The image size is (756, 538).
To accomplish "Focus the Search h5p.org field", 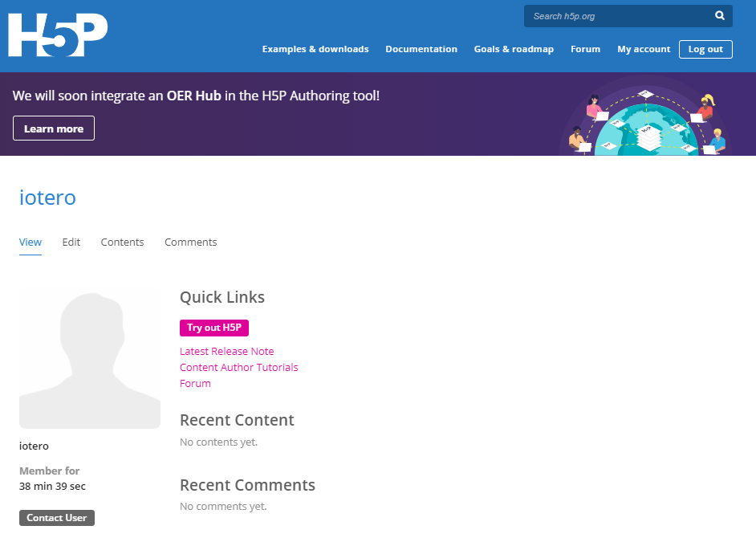I will click(x=618, y=16).
